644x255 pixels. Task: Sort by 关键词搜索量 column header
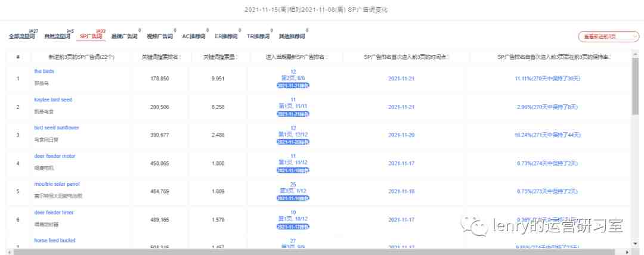pos(220,57)
